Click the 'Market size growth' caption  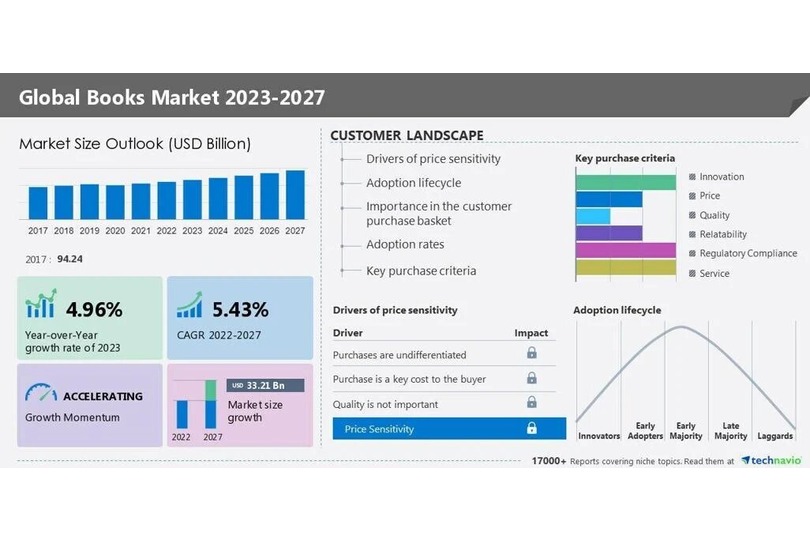[255, 411]
